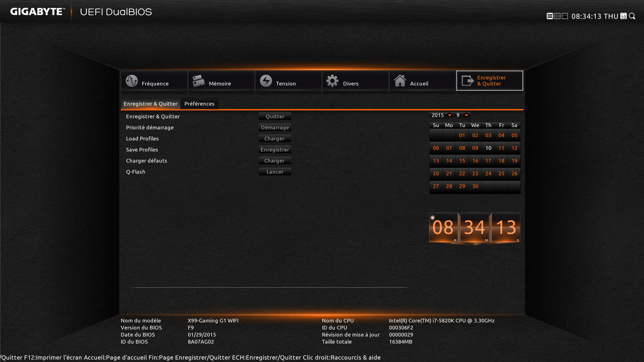This screenshot has width=644, height=362.
Task: Select the Enregistrer & Quitter sub-tab
Action: pyautogui.click(x=150, y=104)
